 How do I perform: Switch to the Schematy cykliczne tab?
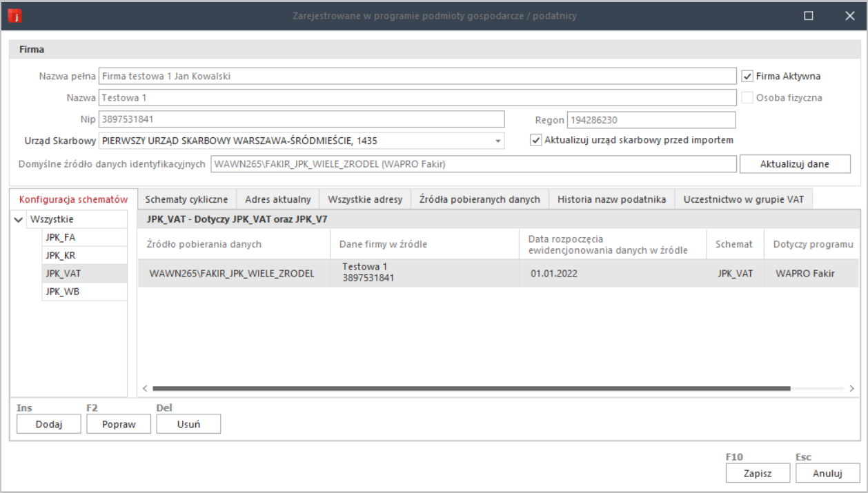(186, 199)
